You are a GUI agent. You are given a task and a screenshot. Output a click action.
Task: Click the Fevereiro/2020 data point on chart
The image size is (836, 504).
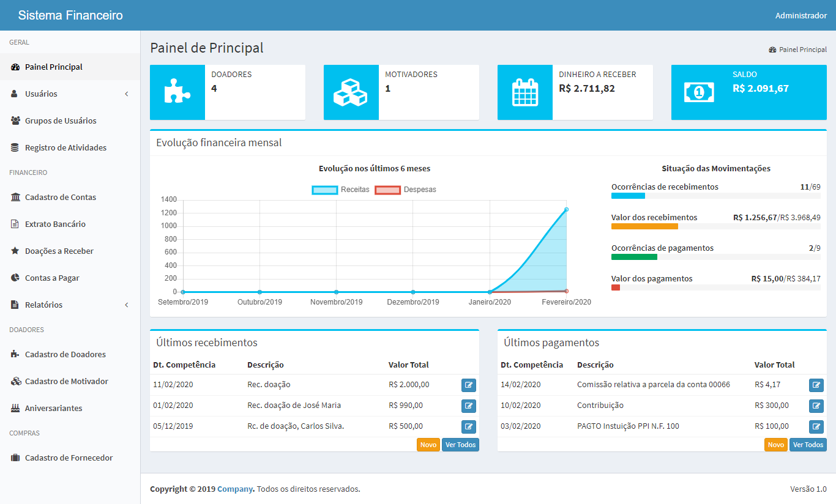coord(566,210)
